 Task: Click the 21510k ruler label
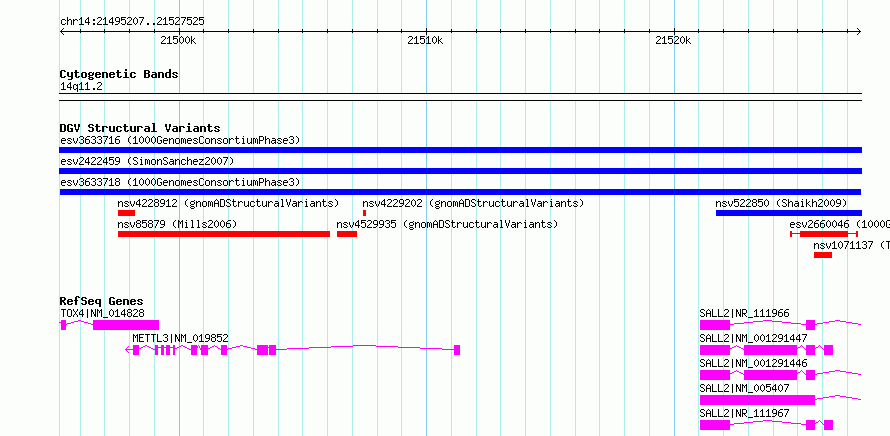click(x=426, y=40)
